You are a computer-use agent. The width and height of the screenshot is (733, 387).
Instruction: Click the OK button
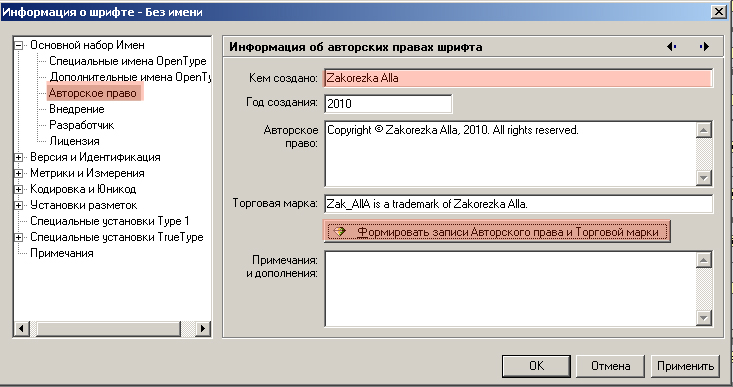tap(536, 366)
